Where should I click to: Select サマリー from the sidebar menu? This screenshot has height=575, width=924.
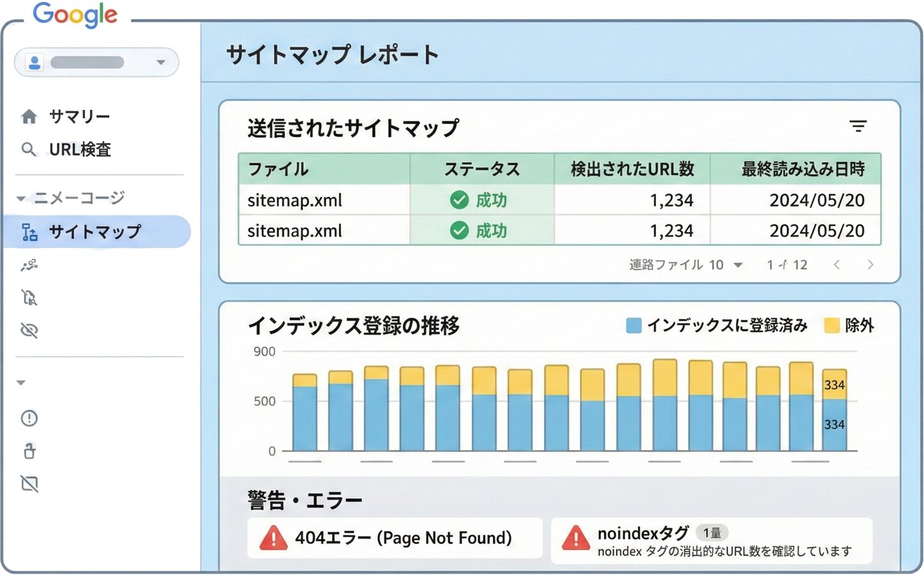click(79, 116)
